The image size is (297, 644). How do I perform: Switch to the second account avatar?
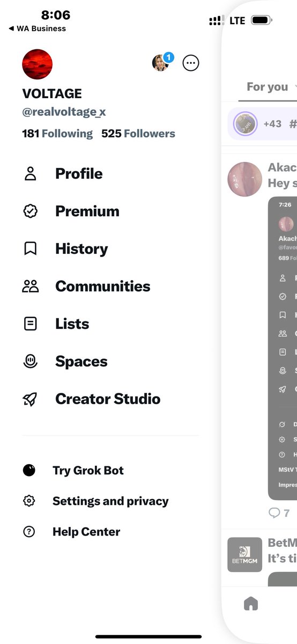click(160, 63)
